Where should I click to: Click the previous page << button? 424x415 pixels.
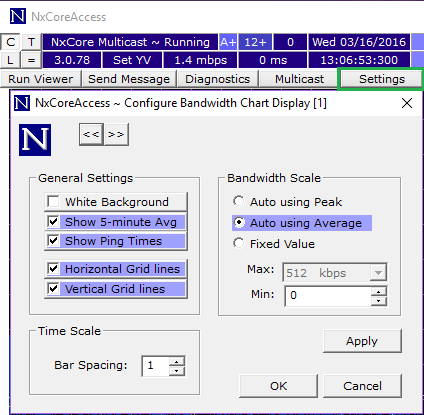[x=91, y=134]
